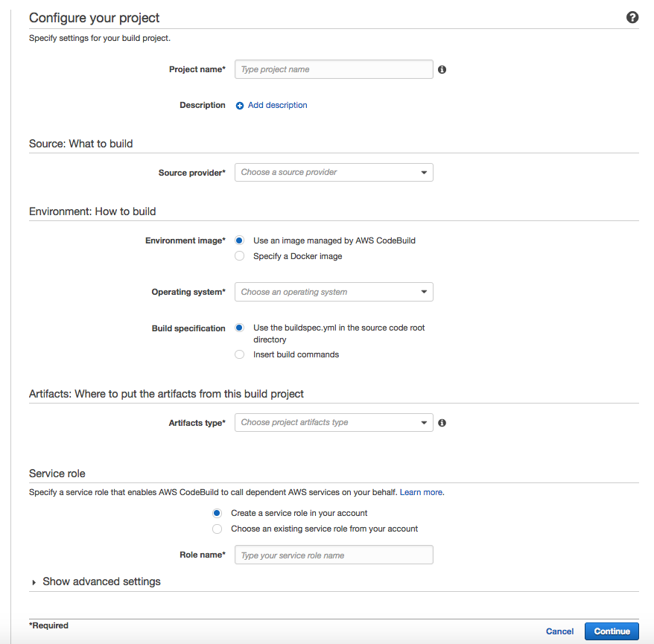Click the blue plus icon to add description

point(239,105)
